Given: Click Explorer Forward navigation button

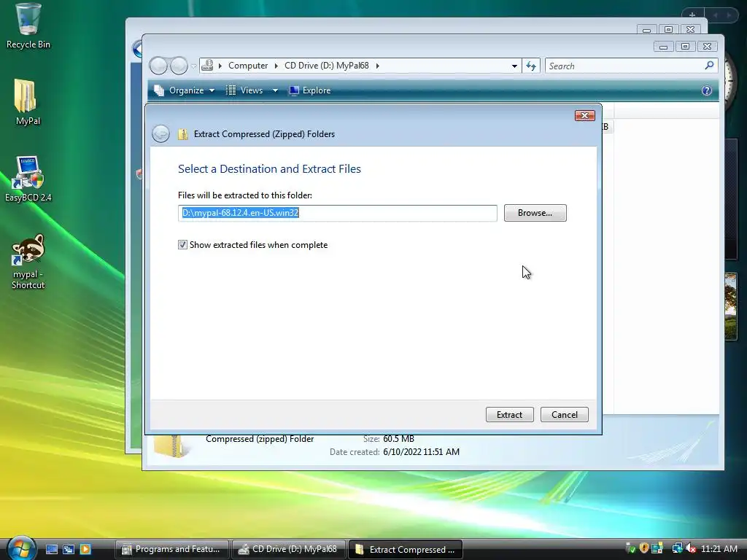Looking at the screenshot, I should pos(179,66).
